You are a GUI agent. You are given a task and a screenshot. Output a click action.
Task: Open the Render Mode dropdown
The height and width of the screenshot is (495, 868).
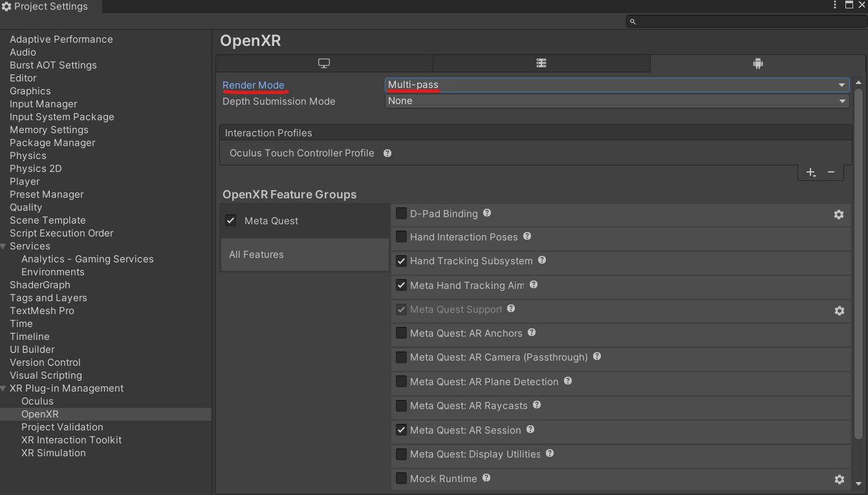pyautogui.click(x=616, y=85)
